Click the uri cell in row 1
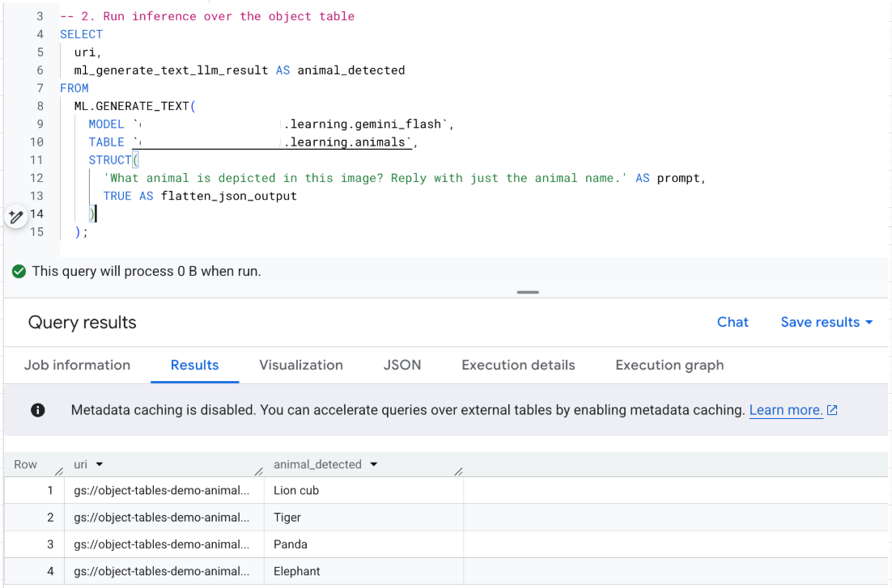The image size is (892, 588). point(164,490)
